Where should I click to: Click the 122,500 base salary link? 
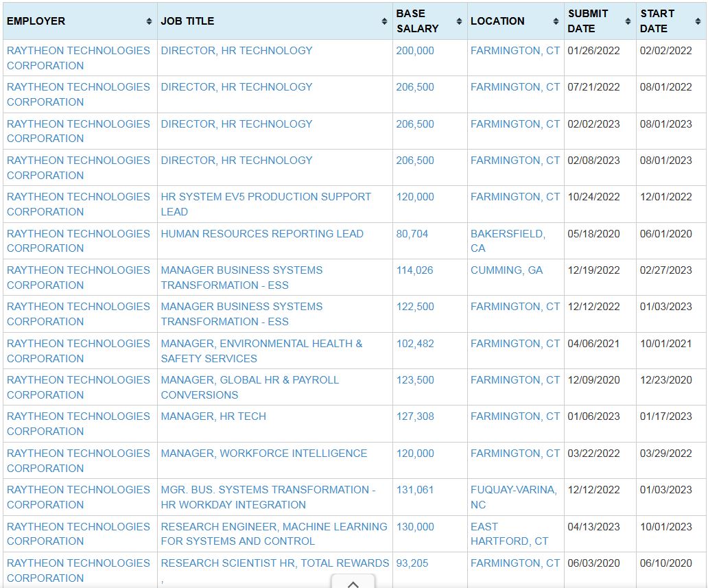[415, 307]
